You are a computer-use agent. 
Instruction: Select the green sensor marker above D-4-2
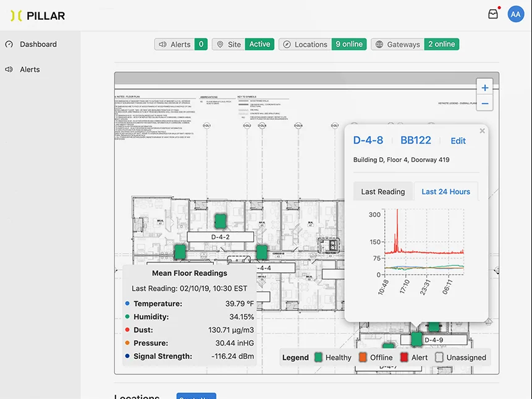tap(220, 221)
